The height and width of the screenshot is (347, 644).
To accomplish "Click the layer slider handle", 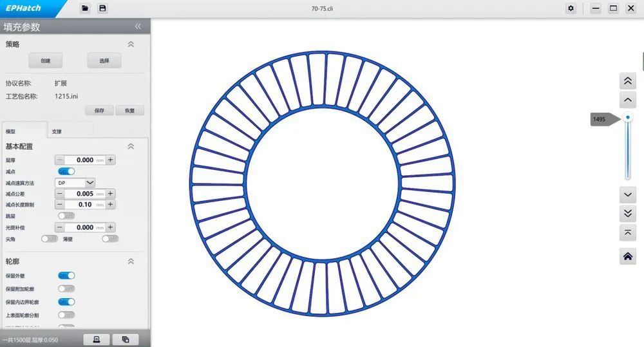I will [x=627, y=117].
